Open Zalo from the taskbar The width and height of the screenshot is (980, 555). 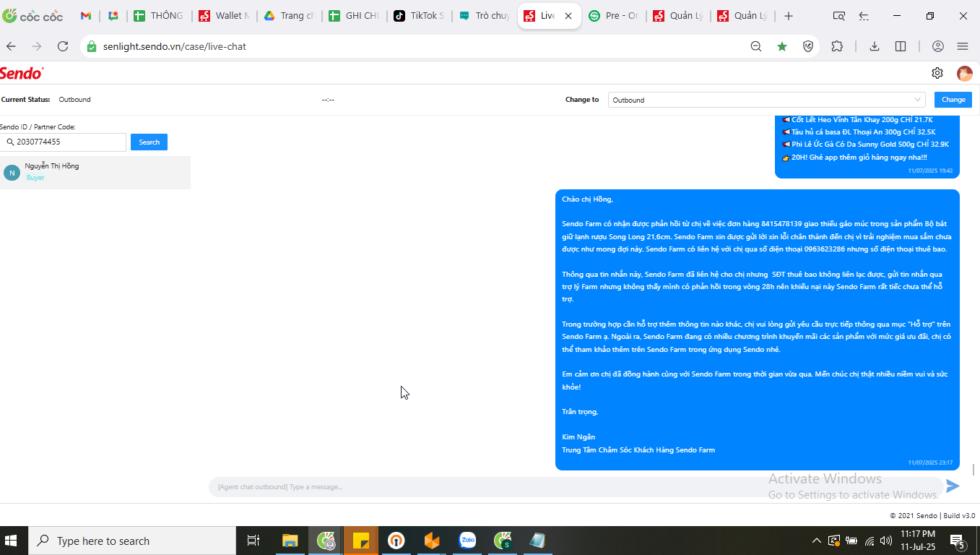coord(467,540)
